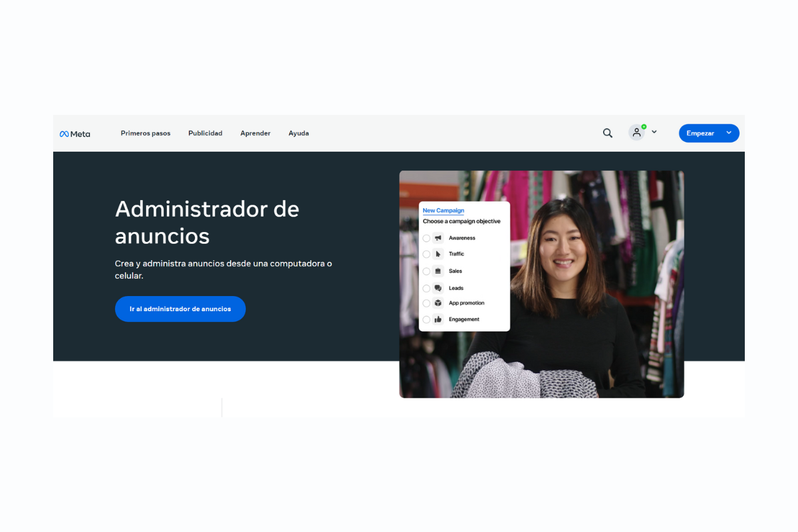Open the Ayuda menu
The height and width of the screenshot is (532, 798).
point(299,133)
